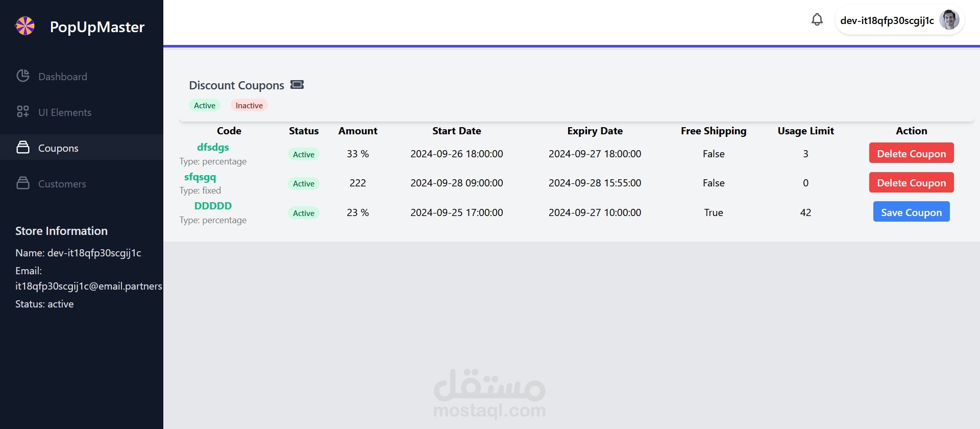
Task: Click the store Name line in sidebar
Action: tap(78, 253)
